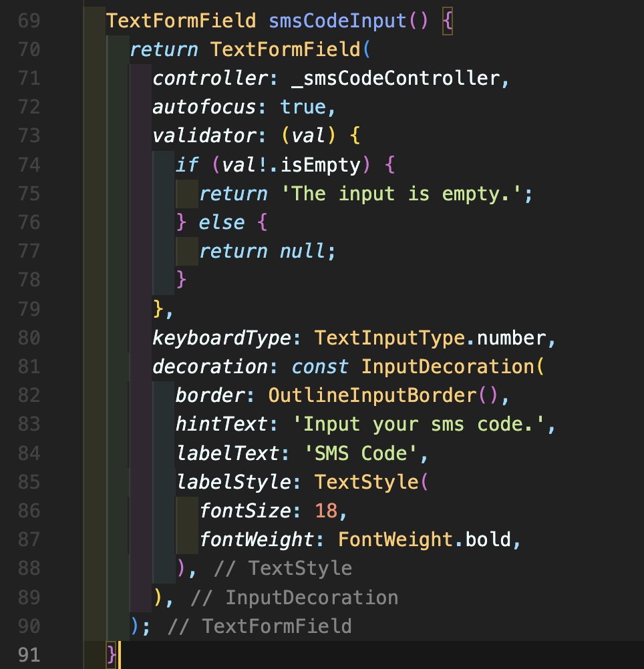Viewport: 644px width, 669px height.
Task: Click the const keyword on line 81
Action: pos(320,367)
